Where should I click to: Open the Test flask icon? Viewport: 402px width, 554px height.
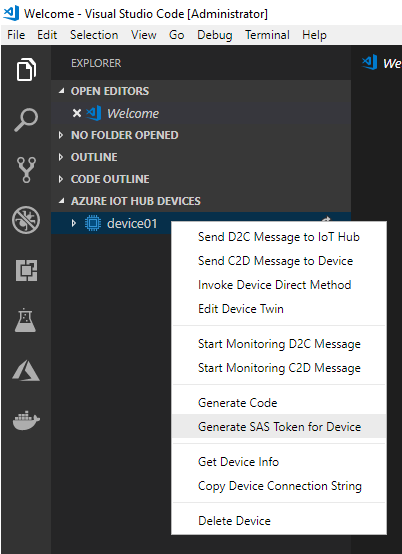coord(25,320)
